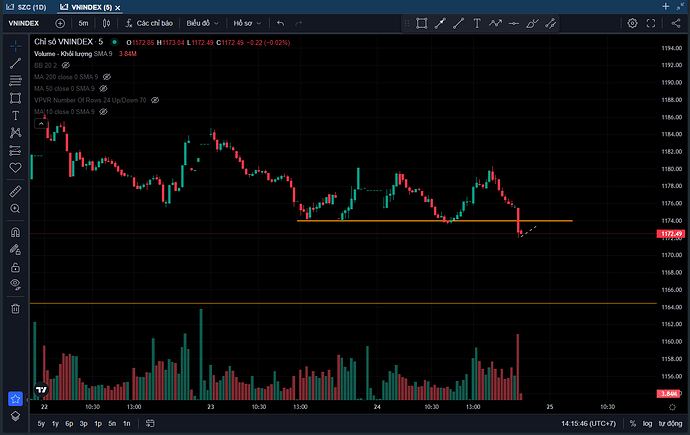Select the crosshair cursor tool in left sidebar
Viewport: 690px width, 435px height.
(x=15, y=46)
